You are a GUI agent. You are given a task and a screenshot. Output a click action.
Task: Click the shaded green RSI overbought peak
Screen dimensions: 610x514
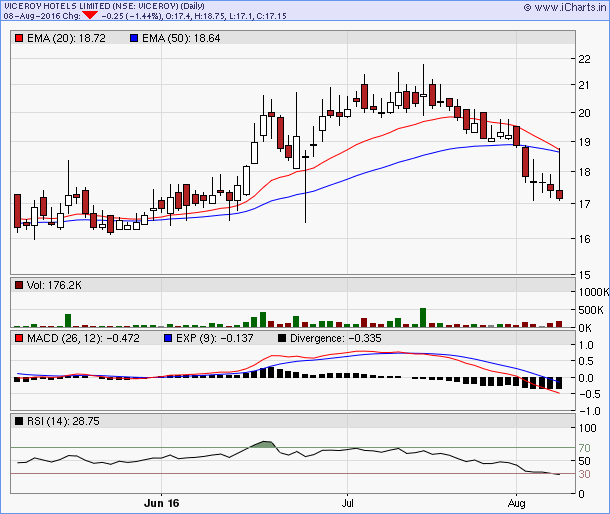[265, 444]
